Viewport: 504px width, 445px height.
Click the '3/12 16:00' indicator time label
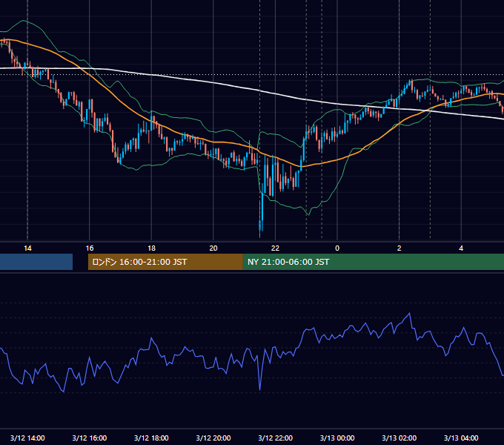click(90, 438)
